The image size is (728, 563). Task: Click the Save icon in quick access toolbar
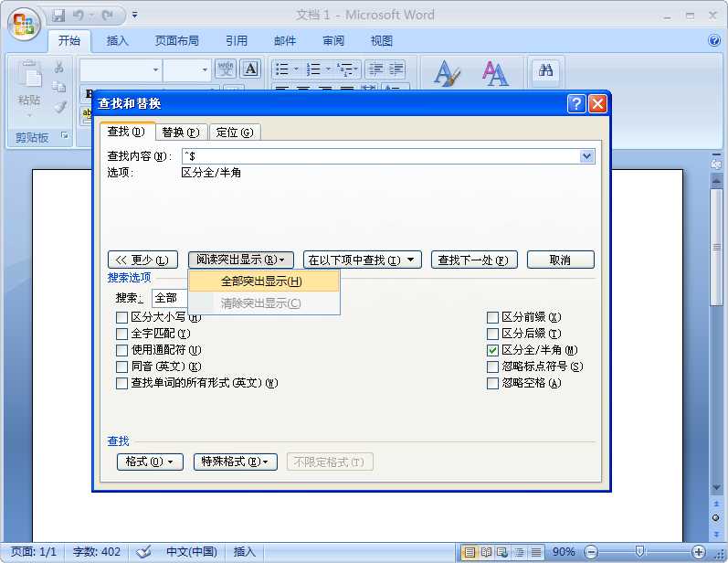coord(59,16)
